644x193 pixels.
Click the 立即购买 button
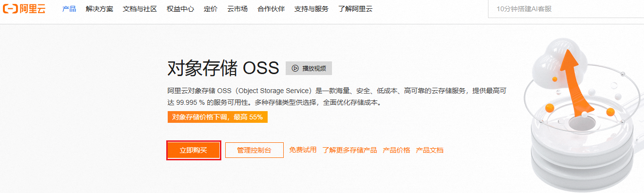pyautogui.click(x=194, y=150)
